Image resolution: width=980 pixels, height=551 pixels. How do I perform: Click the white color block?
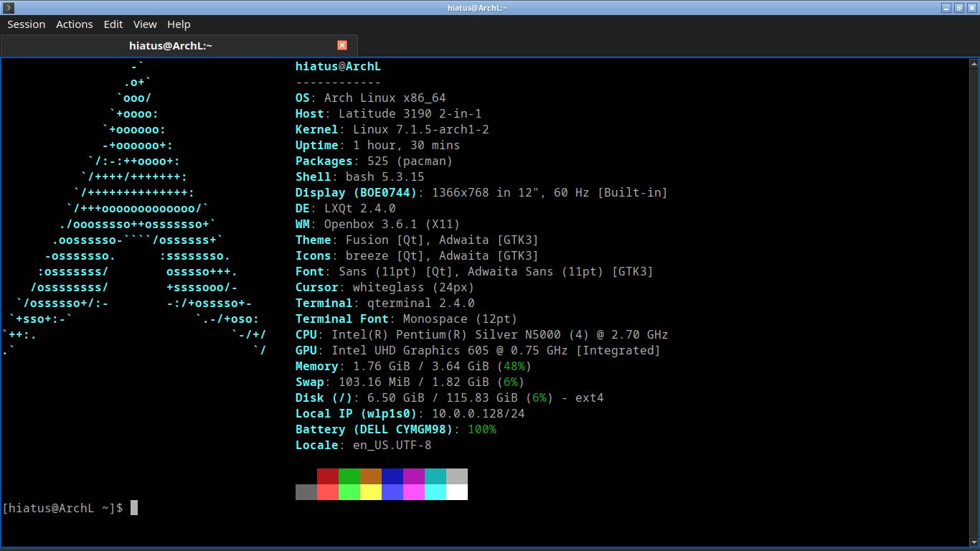(457, 492)
